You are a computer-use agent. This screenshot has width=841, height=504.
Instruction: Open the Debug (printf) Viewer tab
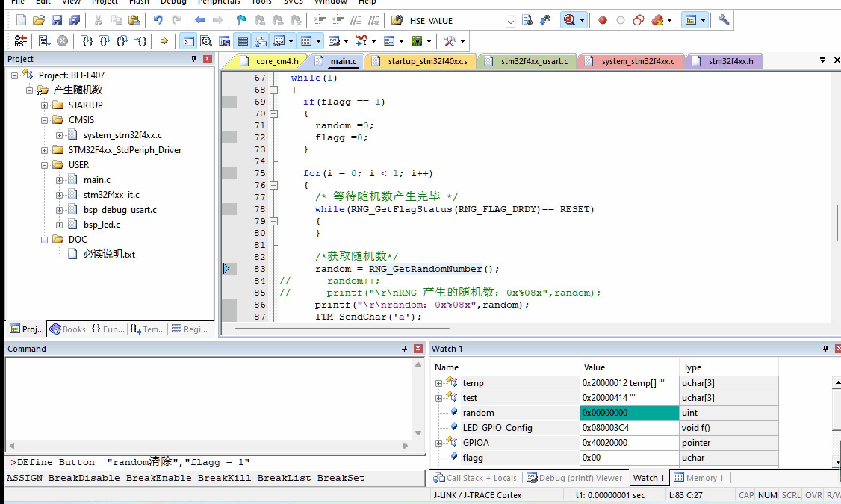tap(575, 478)
